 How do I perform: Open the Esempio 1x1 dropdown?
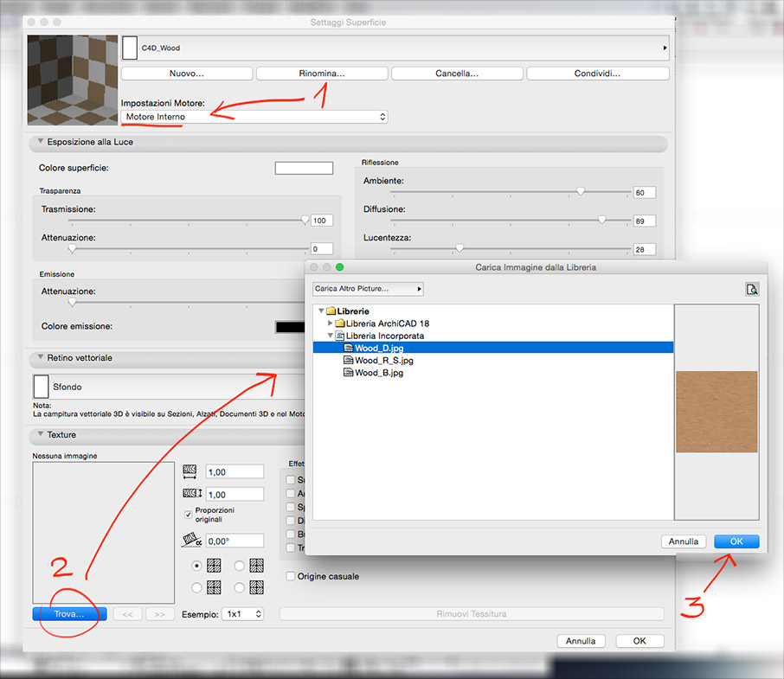point(241,614)
